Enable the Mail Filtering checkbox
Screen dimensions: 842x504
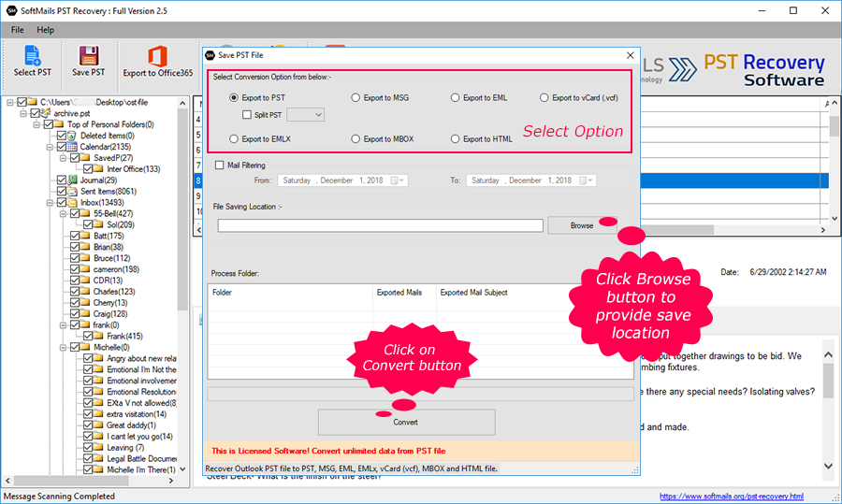coord(219,166)
